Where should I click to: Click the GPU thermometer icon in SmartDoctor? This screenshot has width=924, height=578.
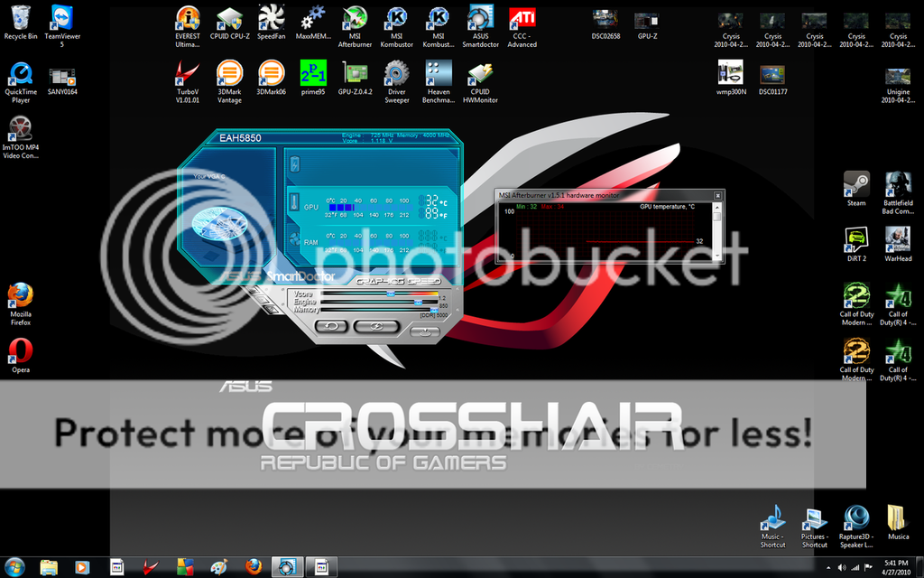(x=294, y=202)
